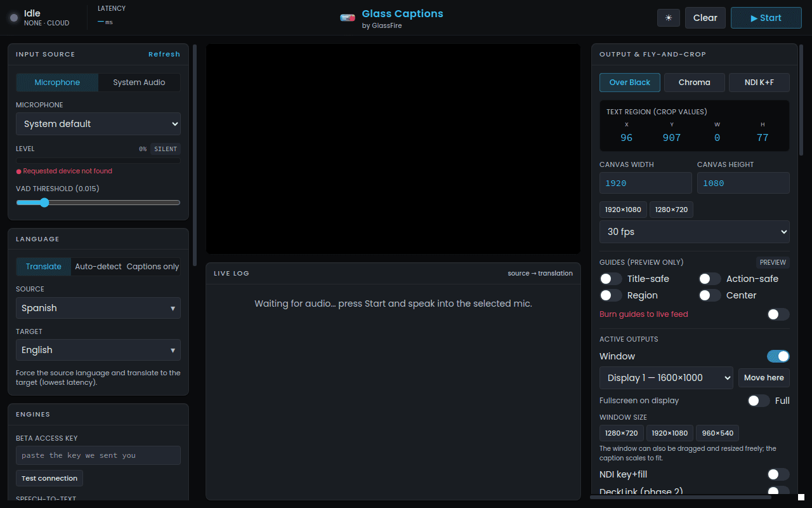This screenshot has width=812, height=508.
Task: Switch to System Audio input tab
Action: coord(139,83)
